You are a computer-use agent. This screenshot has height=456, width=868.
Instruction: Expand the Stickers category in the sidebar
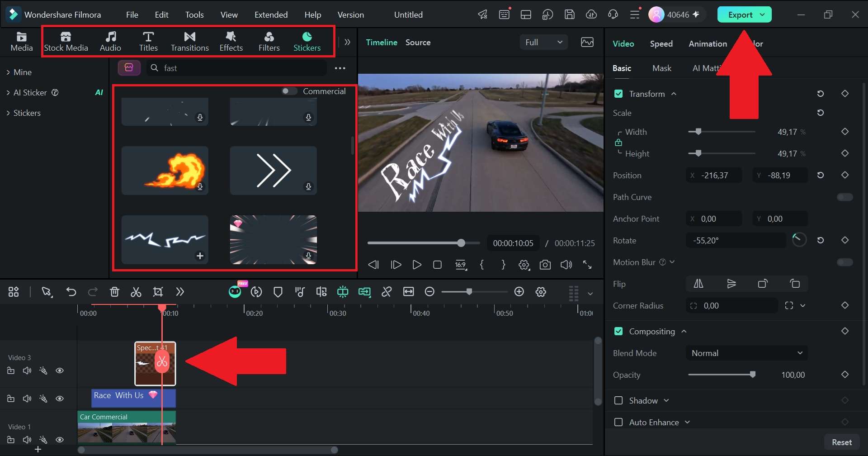[x=8, y=113]
